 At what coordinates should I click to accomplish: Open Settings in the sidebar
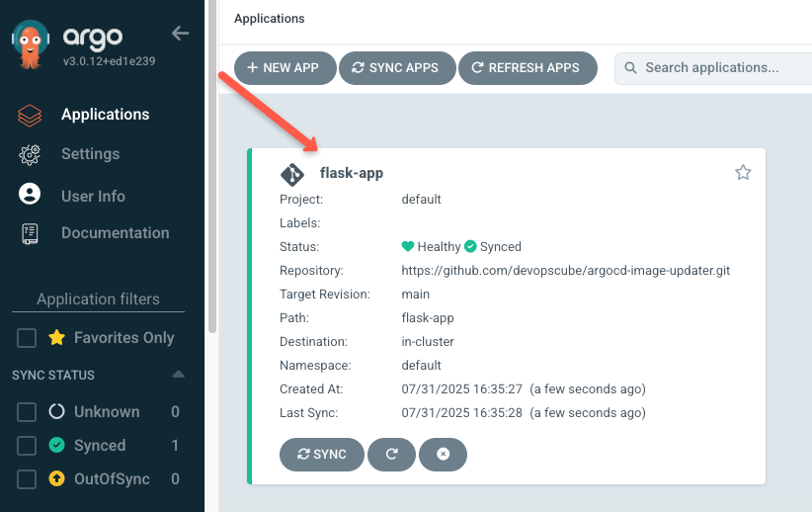(x=90, y=154)
